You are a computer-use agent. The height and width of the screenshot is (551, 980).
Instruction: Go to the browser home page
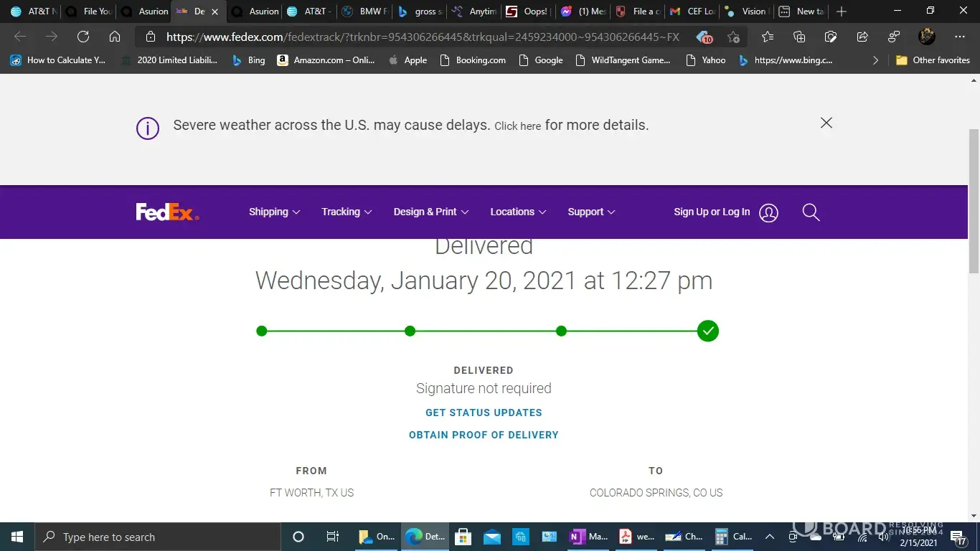pos(115,37)
